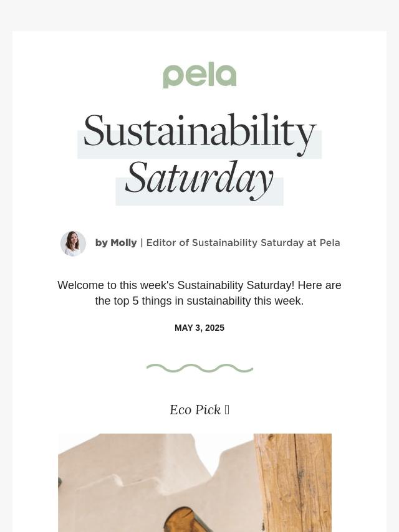
Task: Click the green wavy divider graphic
Action: [199, 368]
